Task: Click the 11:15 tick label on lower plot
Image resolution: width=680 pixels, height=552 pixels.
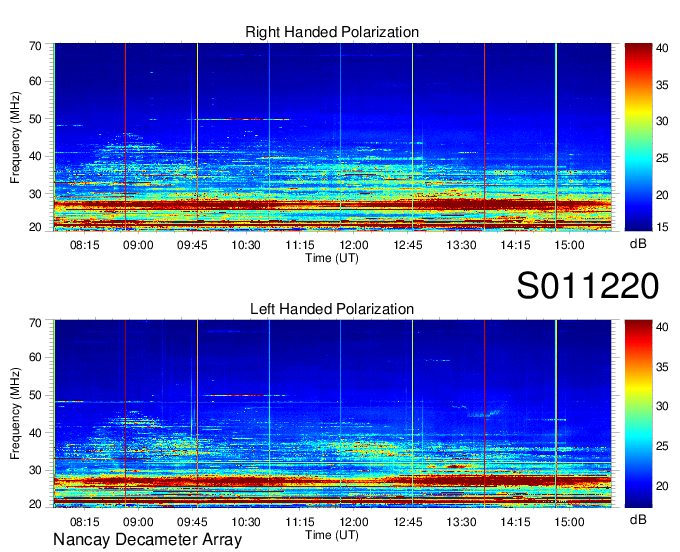Action: tap(300, 522)
